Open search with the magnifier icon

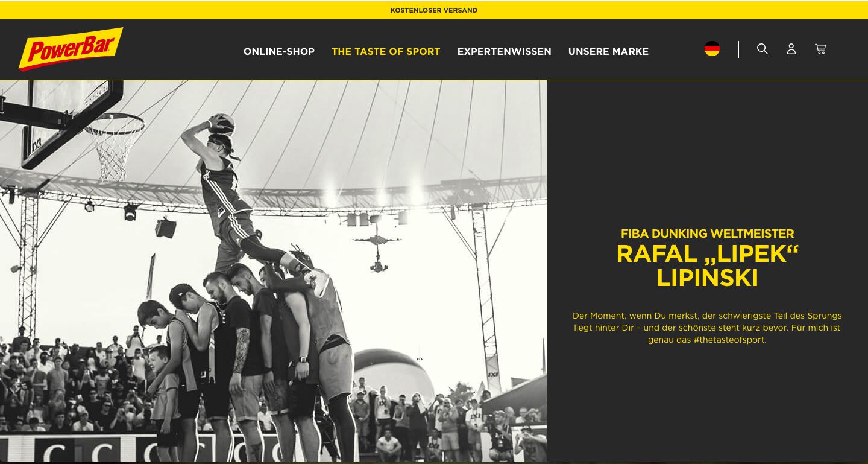(x=763, y=49)
